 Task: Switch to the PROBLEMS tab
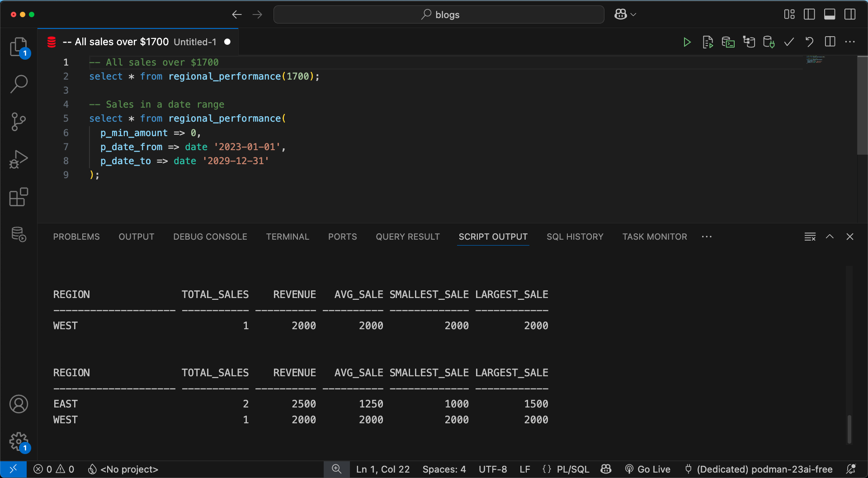[76, 237]
